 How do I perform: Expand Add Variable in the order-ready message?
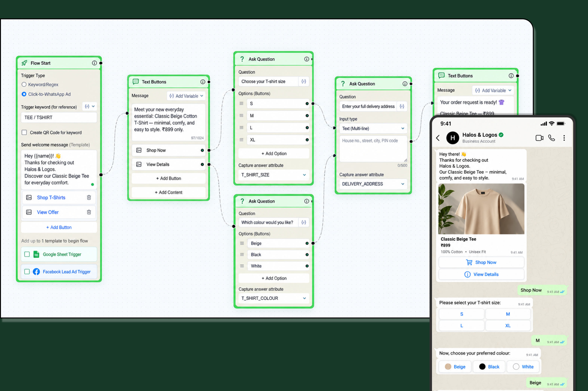pyautogui.click(x=493, y=91)
